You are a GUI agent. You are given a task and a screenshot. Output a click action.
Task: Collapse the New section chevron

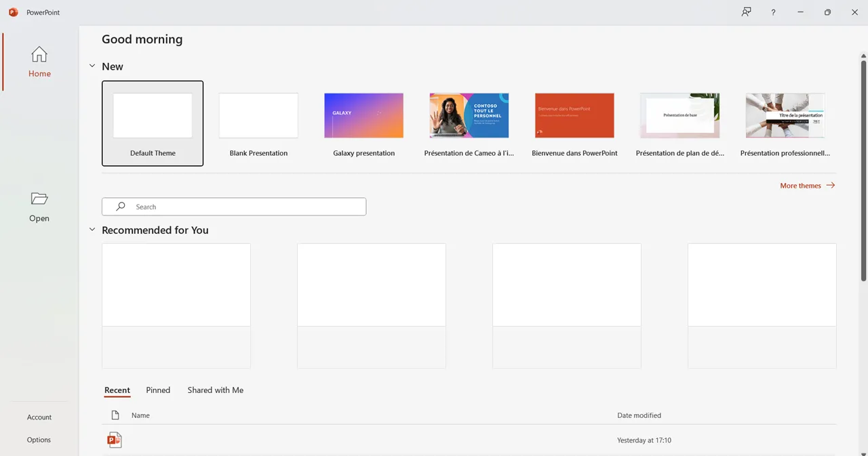pyautogui.click(x=92, y=66)
